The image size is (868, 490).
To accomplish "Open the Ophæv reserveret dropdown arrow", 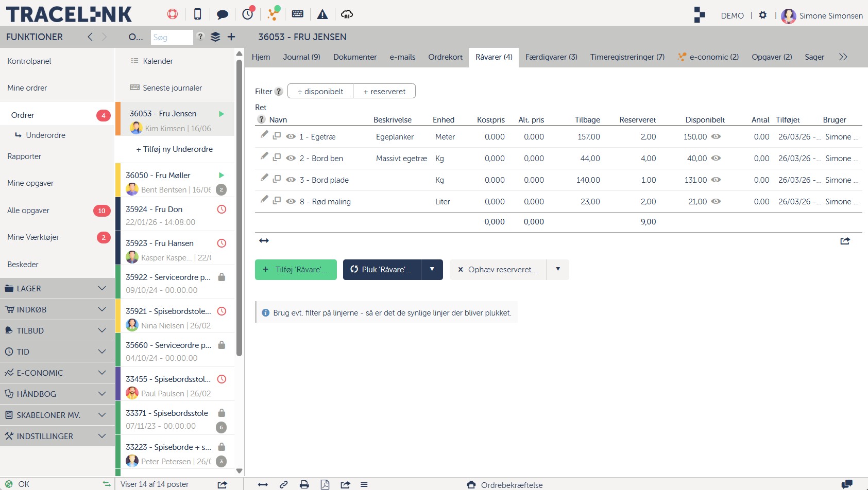I will click(x=558, y=269).
